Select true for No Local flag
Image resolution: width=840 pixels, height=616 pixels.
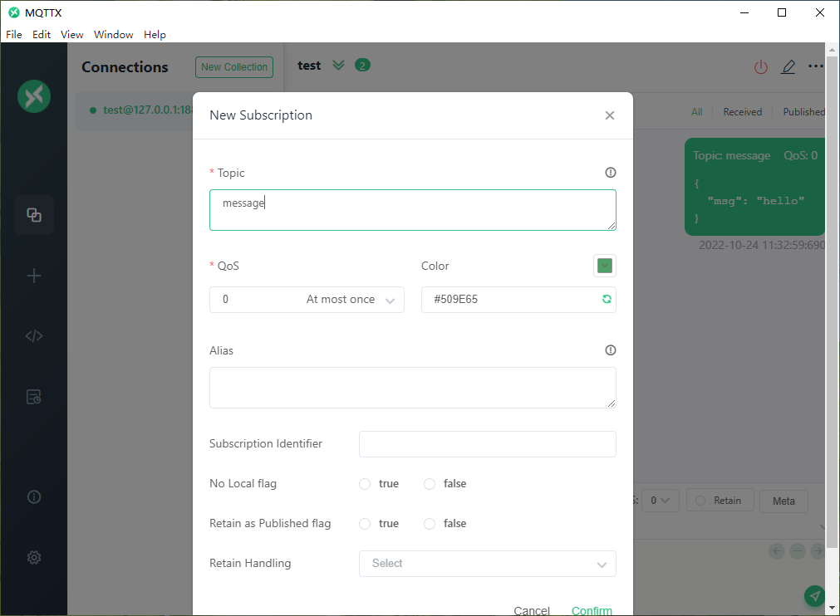[x=365, y=484]
